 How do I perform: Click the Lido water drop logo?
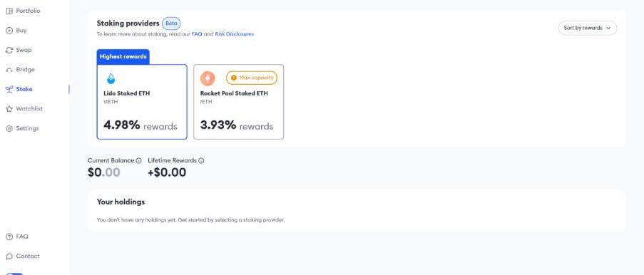coord(111,78)
